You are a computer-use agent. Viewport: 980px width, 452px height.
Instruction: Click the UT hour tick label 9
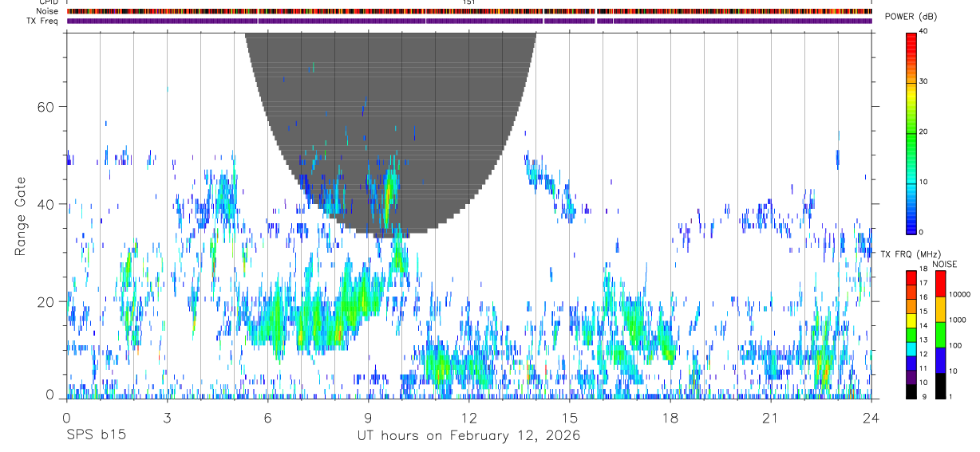click(x=368, y=418)
